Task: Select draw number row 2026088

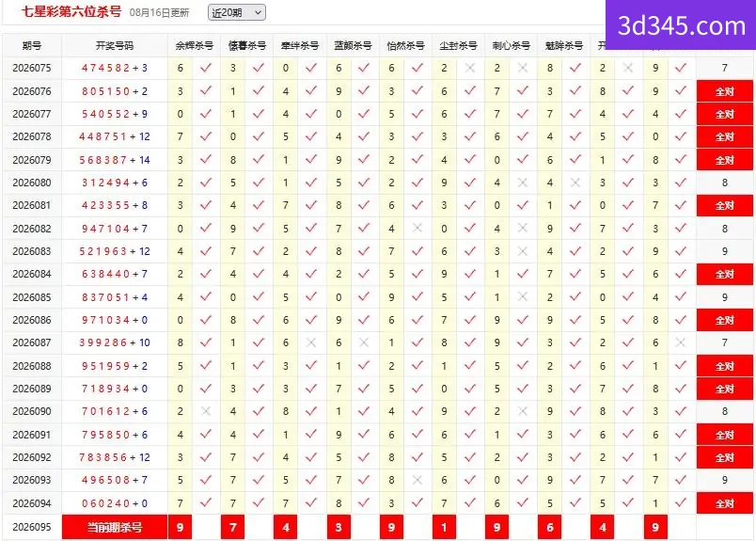Action: pyautogui.click(x=378, y=366)
